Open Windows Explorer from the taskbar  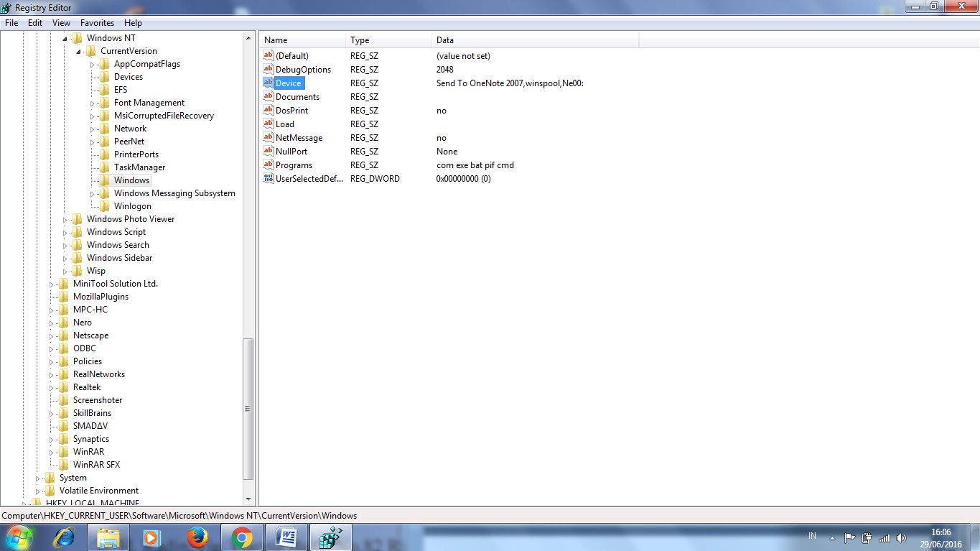(108, 537)
